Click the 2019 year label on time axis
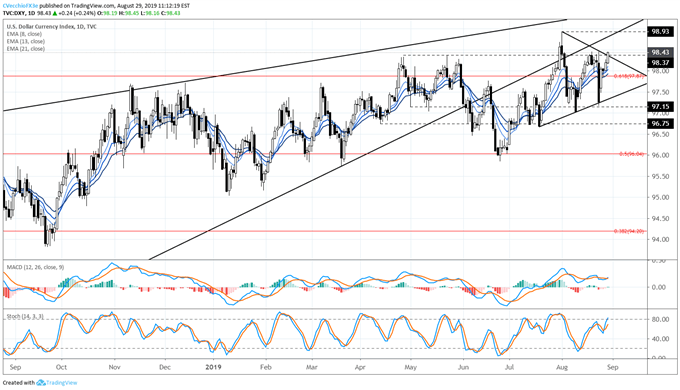The width and height of the screenshot is (680, 390). (x=213, y=367)
